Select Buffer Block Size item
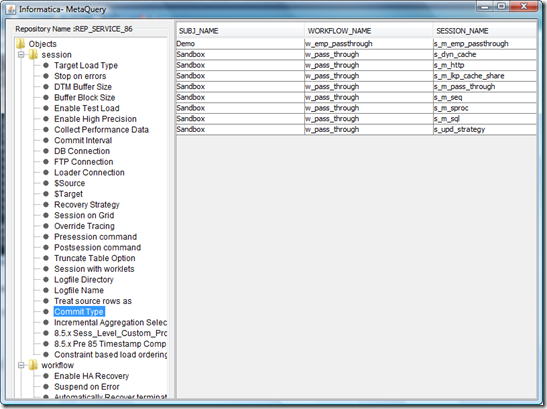Image resolution: width=547 pixels, height=409 pixels. (x=84, y=98)
